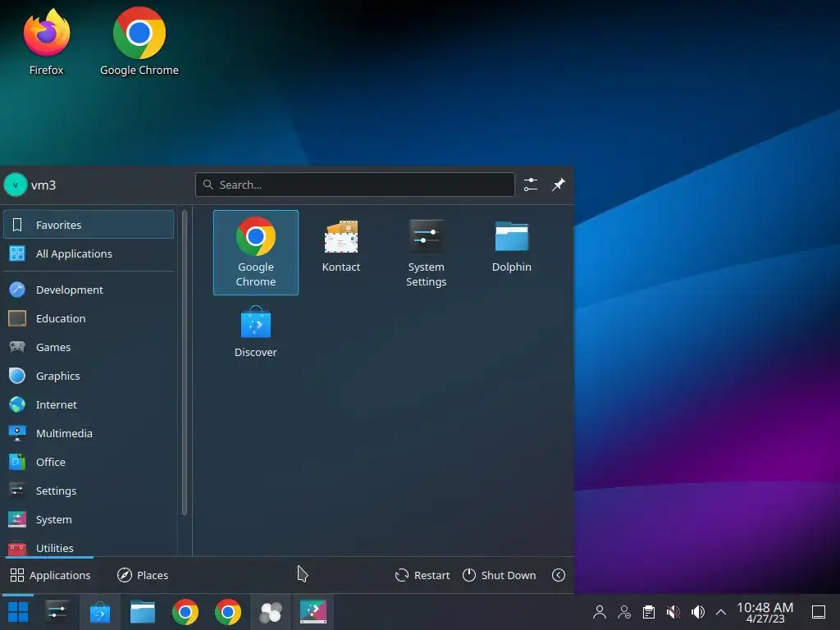Open System Settings in Favorites grid

[426, 253]
